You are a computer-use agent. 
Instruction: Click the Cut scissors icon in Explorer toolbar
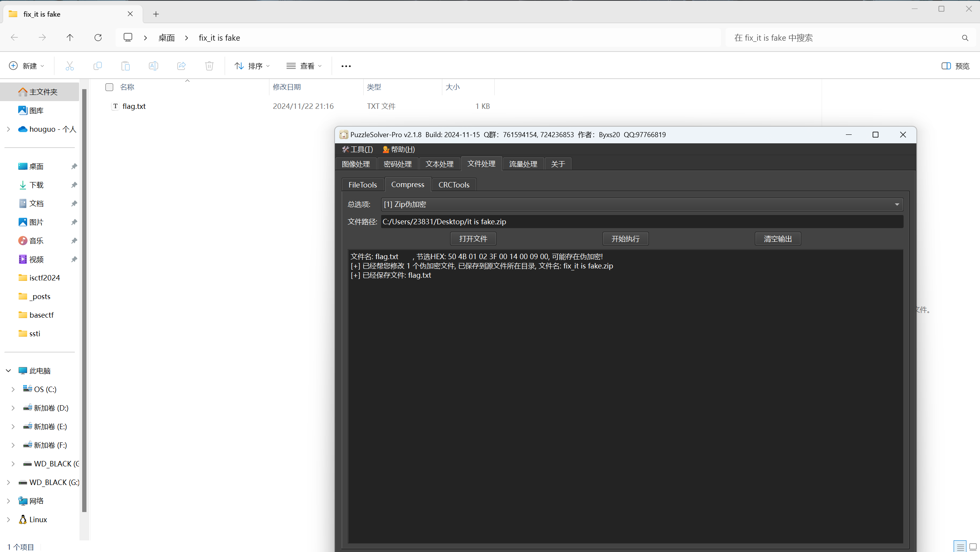click(70, 66)
